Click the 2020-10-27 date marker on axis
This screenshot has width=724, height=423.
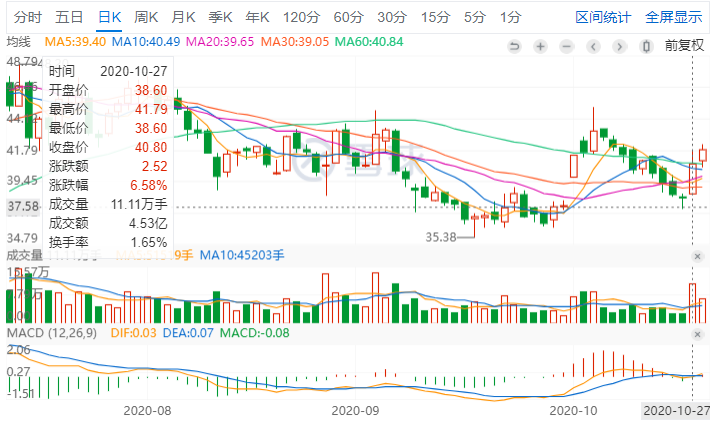point(676,411)
